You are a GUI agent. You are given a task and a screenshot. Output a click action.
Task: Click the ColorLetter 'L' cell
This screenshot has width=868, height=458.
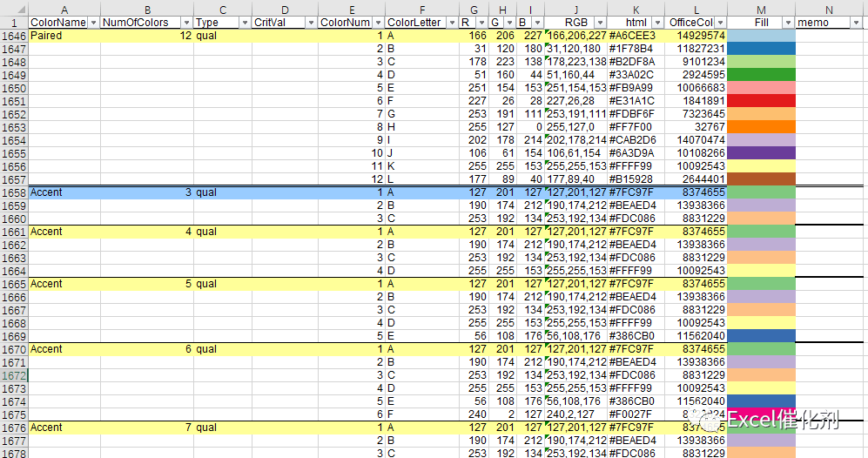click(422, 178)
